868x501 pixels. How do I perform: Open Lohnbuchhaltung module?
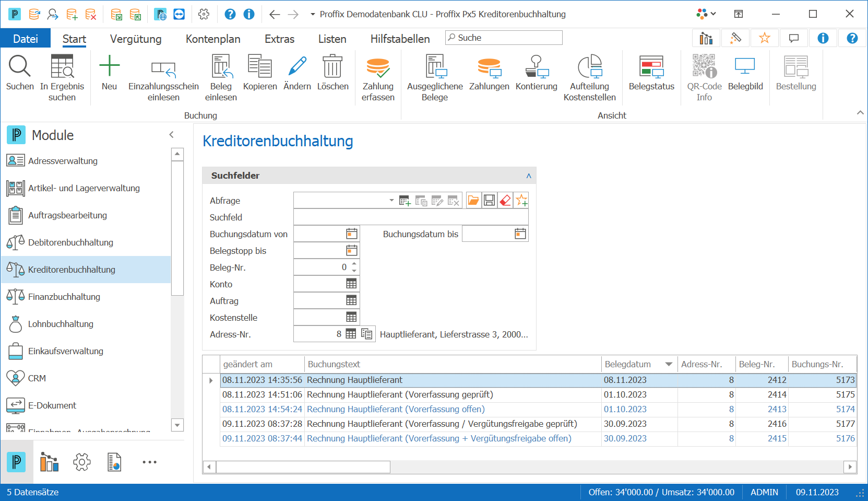(86, 324)
